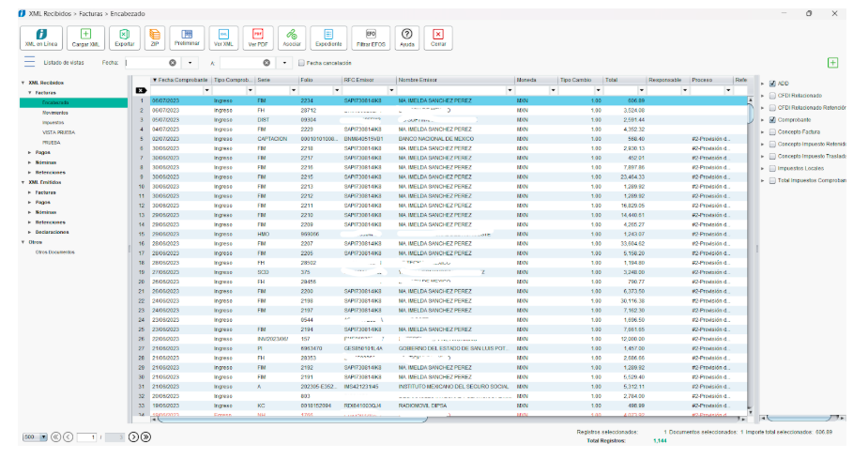Go to the next results page
This screenshot has width=868, height=459.
(133, 436)
